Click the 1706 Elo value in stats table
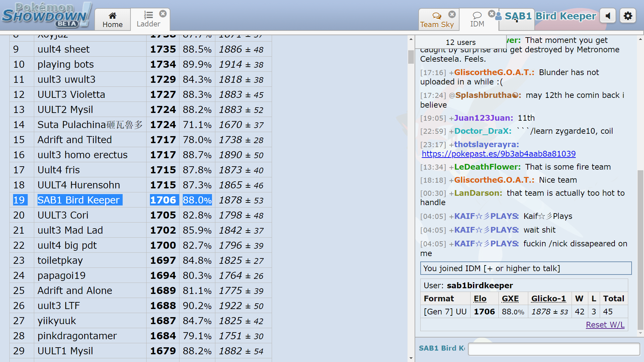Viewport: 644px width, 362px height. point(484,312)
